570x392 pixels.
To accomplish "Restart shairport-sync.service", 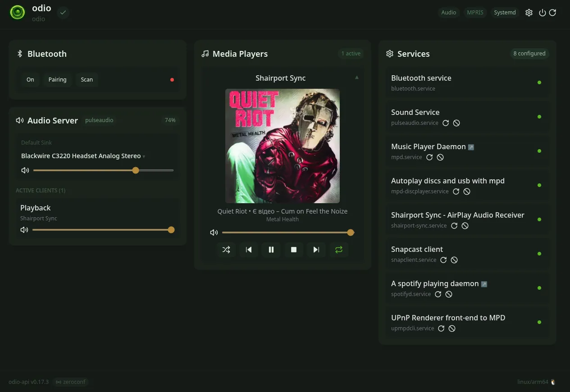I will pos(454,226).
